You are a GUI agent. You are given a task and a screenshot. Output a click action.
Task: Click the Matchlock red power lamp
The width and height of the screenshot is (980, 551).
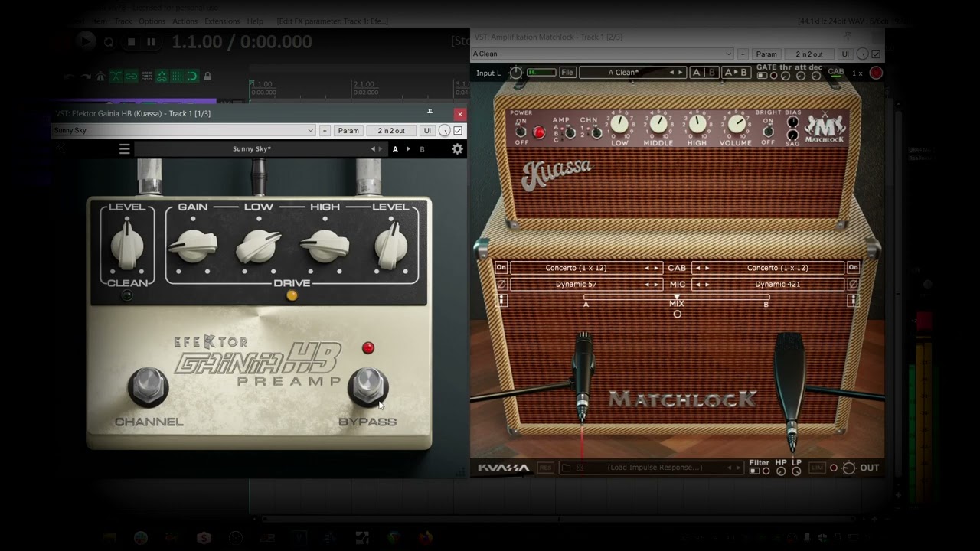click(x=539, y=132)
